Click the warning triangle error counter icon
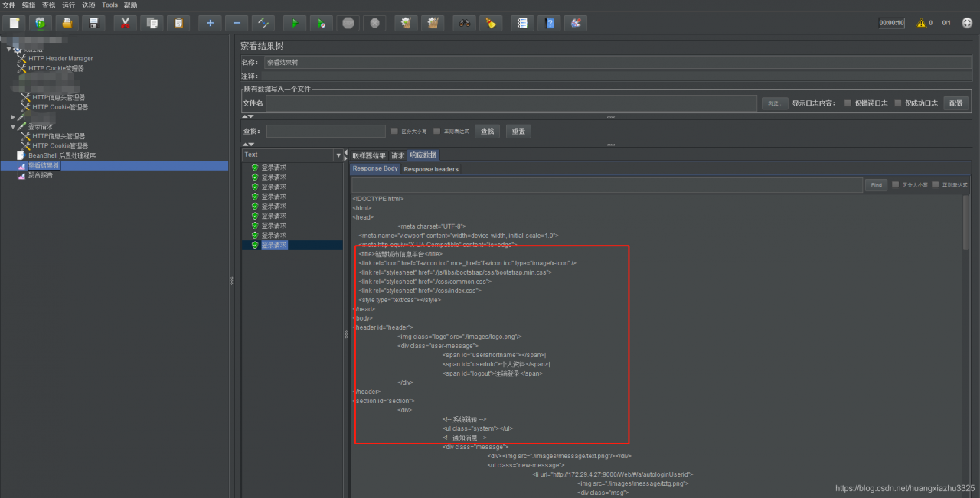The height and width of the screenshot is (498, 980). 920,23
